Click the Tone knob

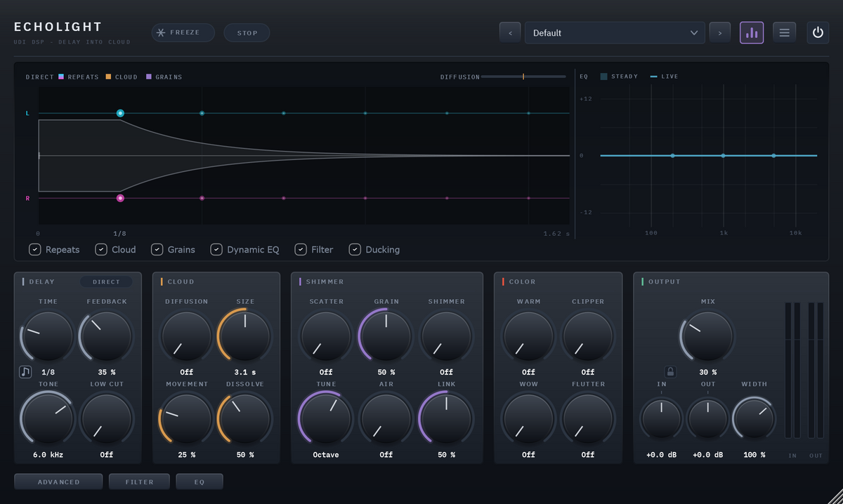[x=48, y=419]
